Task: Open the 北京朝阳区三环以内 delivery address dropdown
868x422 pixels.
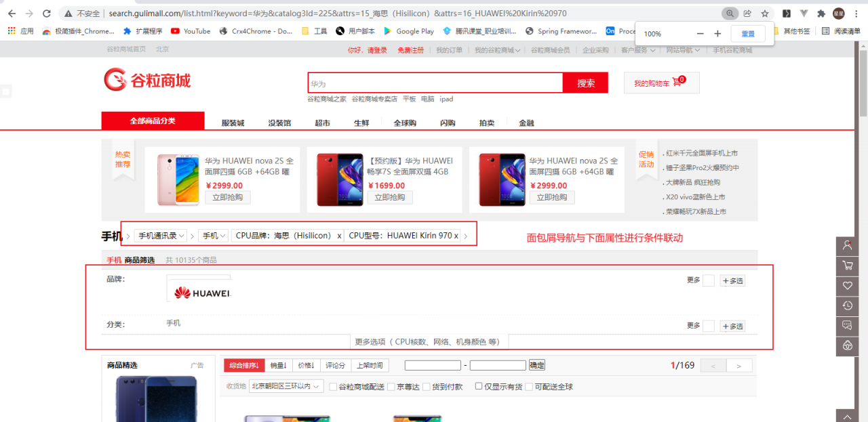Action: point(286,386)
